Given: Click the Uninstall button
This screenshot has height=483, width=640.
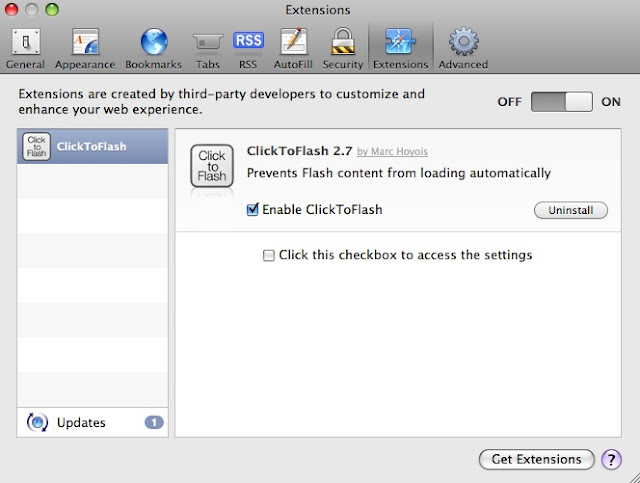Looking at the screenshot, I should point(571,210).
